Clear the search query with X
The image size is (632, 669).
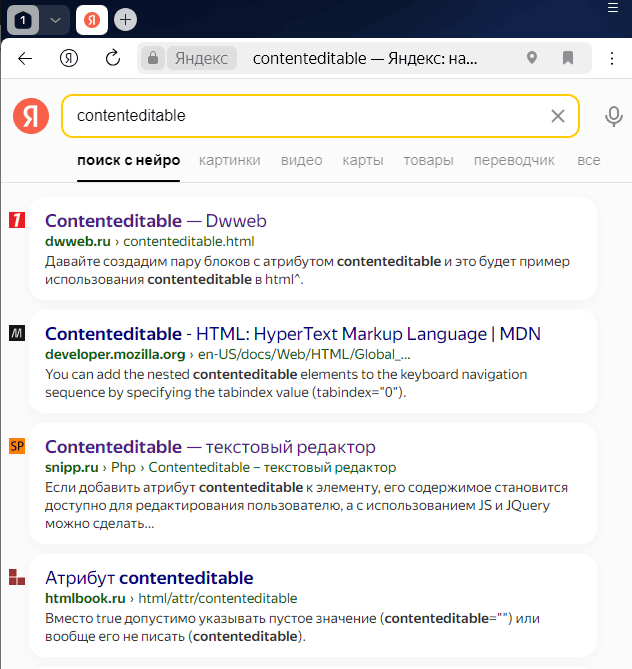coord(558,116)
